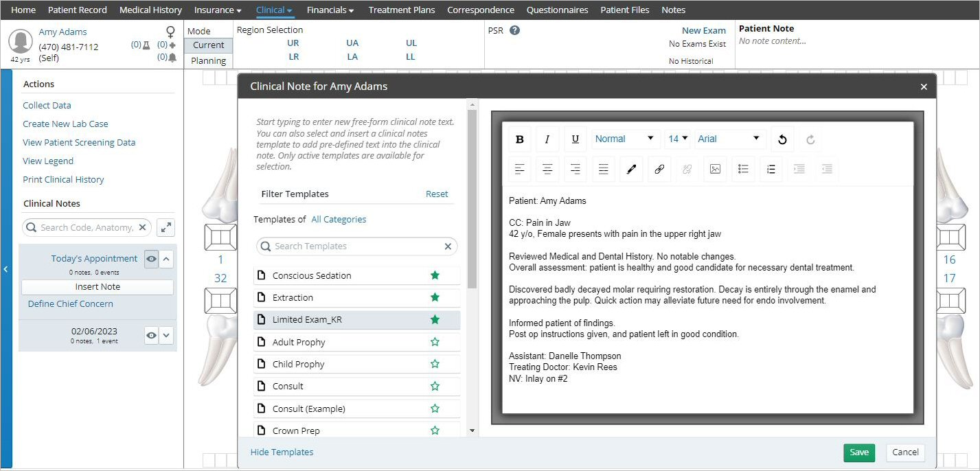
Task: Unfavorite the Conscious Sedation template star
Action: [x=435, y=275]
